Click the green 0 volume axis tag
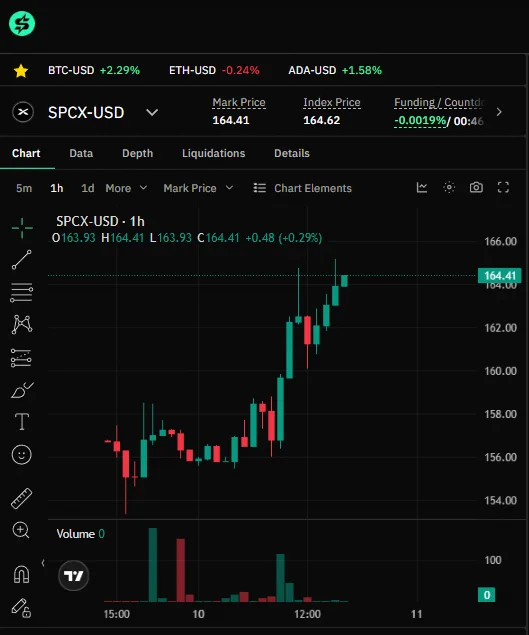The image size is (529, 635). pos(486,595)
